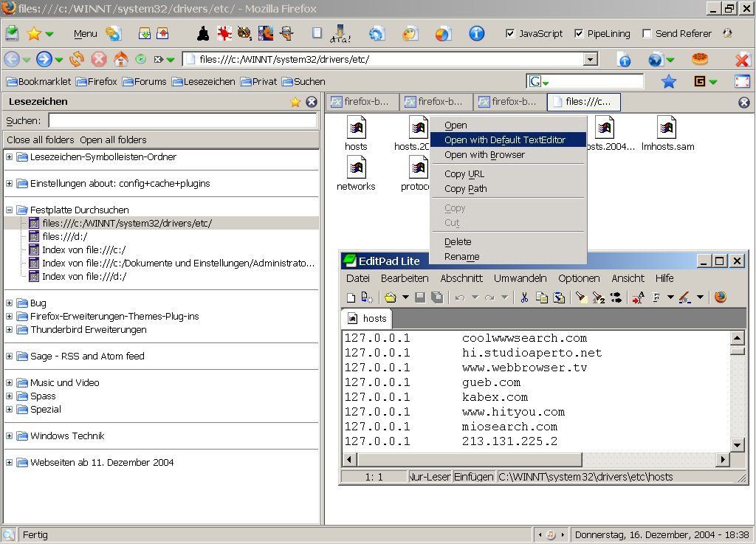756x544 pixels.
Task: Open the Datei menu in EditPad Lite
Action: 358,278
